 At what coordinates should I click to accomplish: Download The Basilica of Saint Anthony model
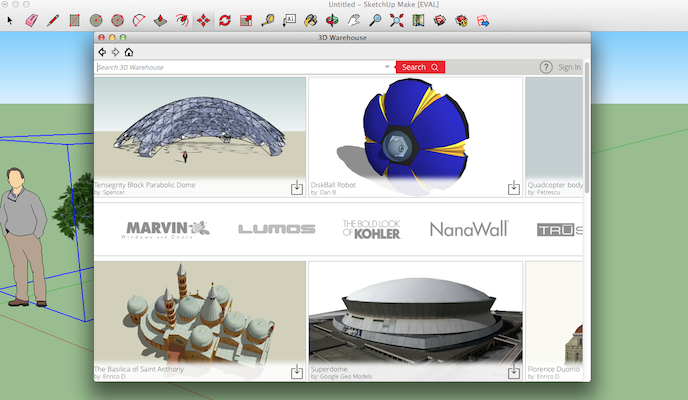click(297, 371)
